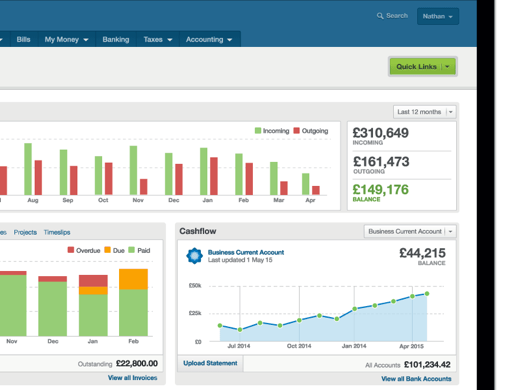The image size is (520, 390).
Task: Open the Last 12 months dropdown
Action: click(424, 112)
